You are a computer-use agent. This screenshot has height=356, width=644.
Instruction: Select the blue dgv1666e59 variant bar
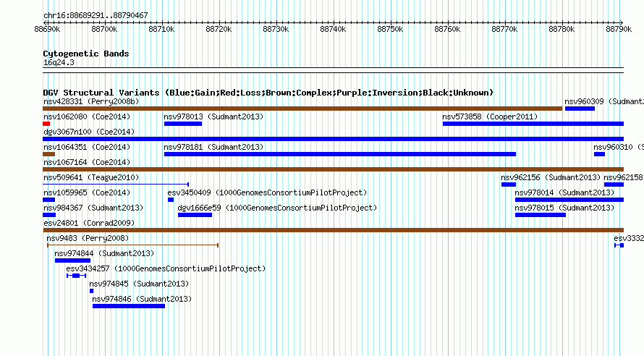[195, 215]
